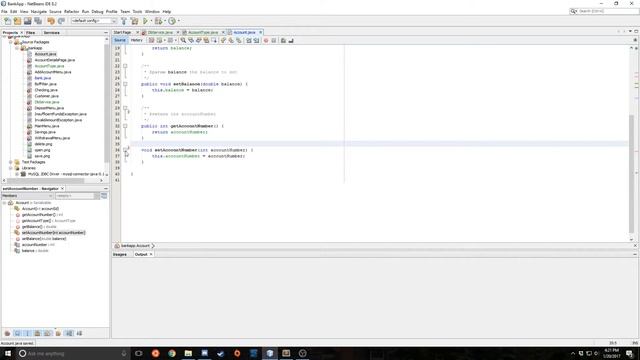This screenshot has width=640, height=360.
Task: Expand the Test Packages node
Action: pyautogui.click(x=11, y=162)
